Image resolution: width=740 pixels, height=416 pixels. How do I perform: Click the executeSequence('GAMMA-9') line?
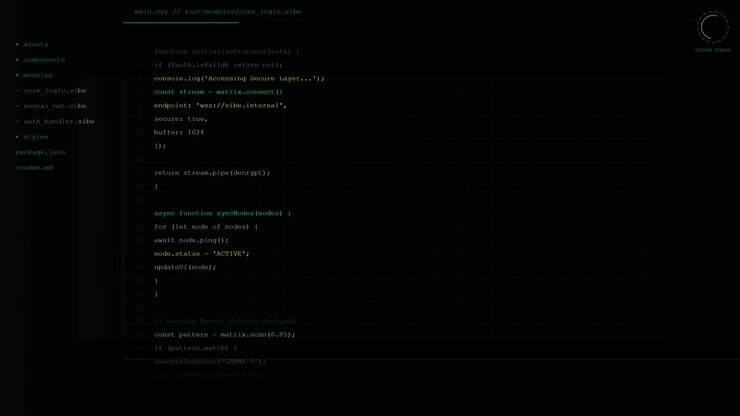210,362
